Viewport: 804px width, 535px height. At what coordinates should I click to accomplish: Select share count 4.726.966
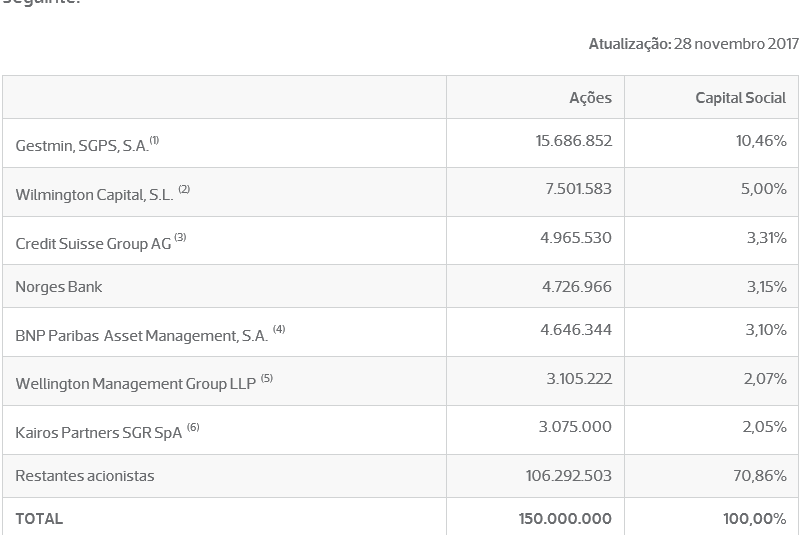coord(577,287)
